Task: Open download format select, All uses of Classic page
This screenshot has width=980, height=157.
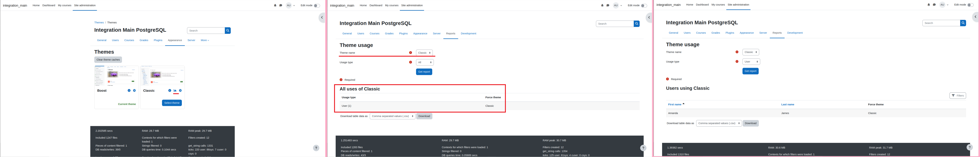Action: coord(392,116)
